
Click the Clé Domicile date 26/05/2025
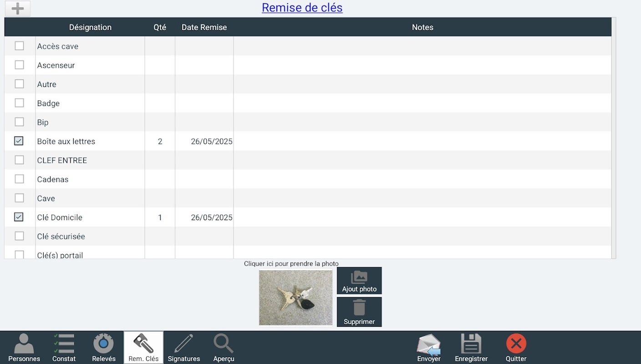click(x=212, y=217)
